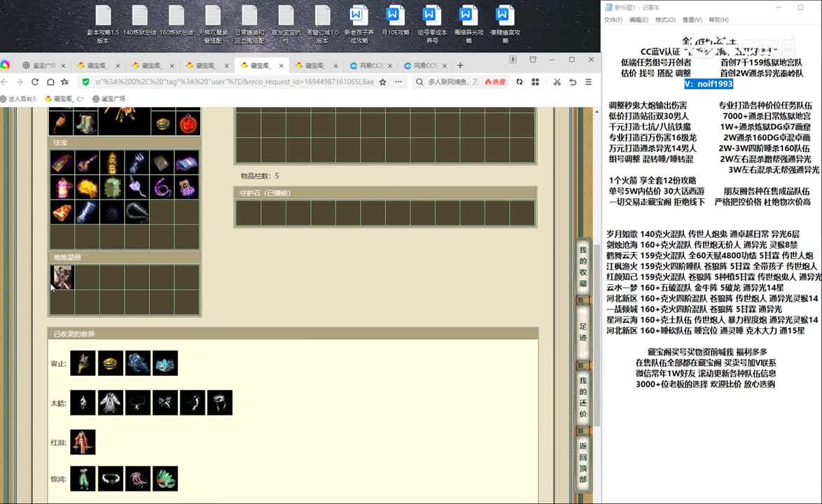Click the scissors screenshot icon in toolbar

pos(557,82)
